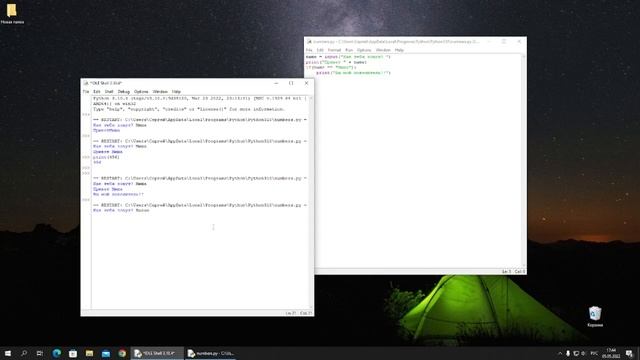Open Run menu in numbers.py editor

[x=349, y=50]
